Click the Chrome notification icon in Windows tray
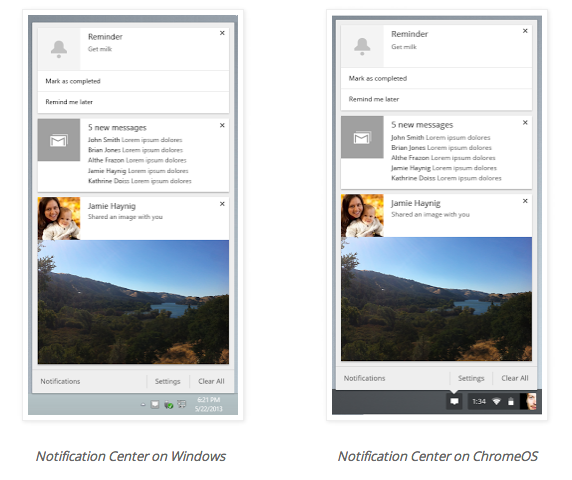The width and height of the screenshot is (572, 480). click(x=155, y=404)
